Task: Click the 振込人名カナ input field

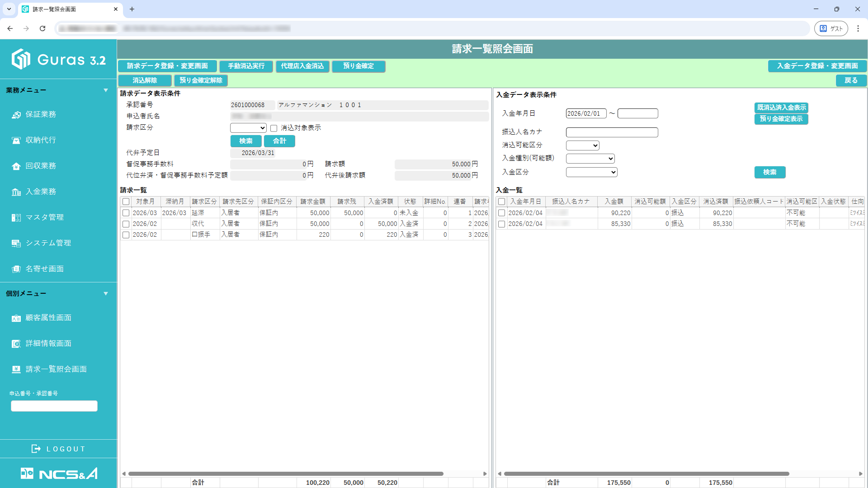Action: pyautogui.click(x=612, y=132)
